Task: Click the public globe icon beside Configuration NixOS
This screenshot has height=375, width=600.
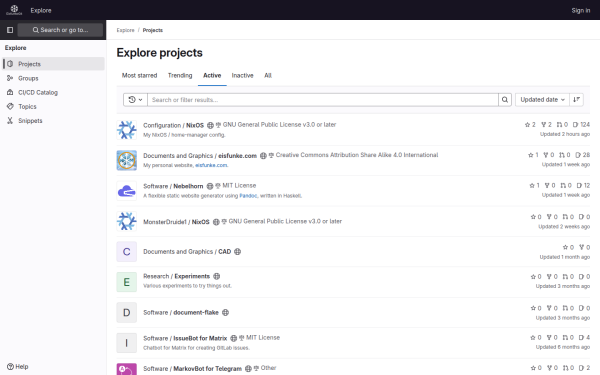Action: 210,125
